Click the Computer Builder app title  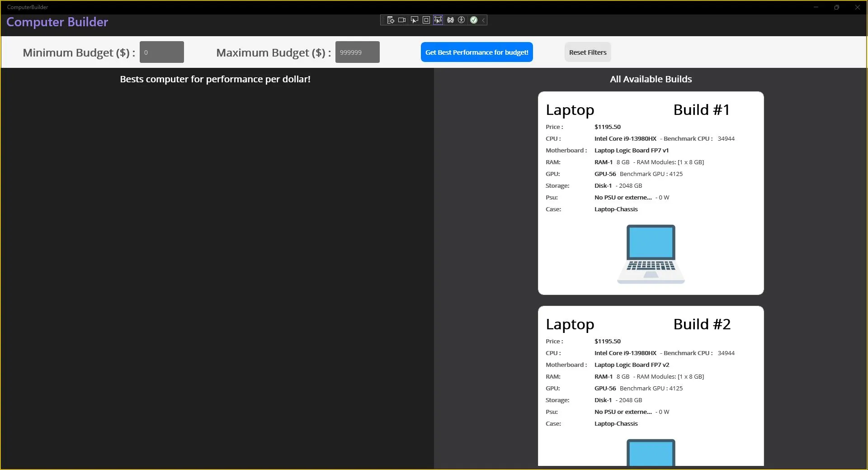tap(57, 22)
